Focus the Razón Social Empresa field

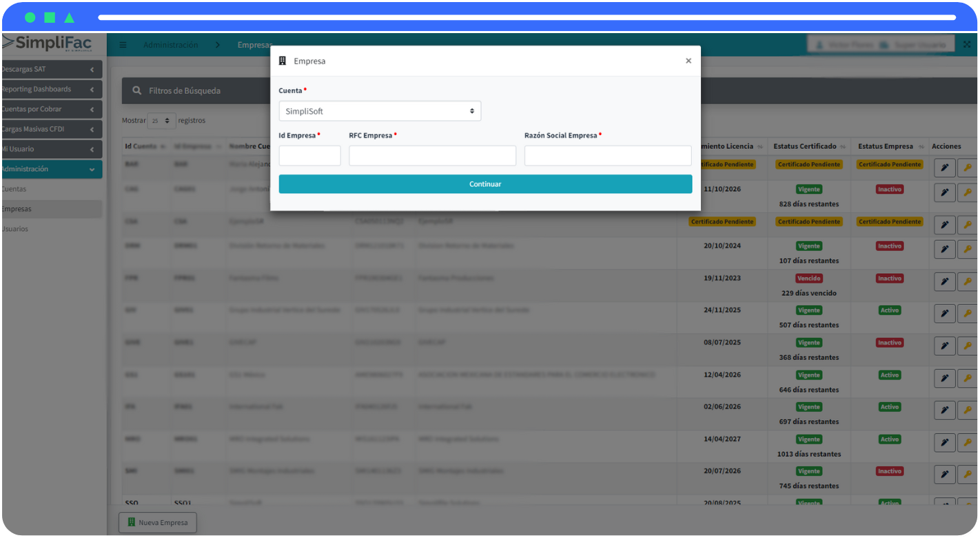point(607,156)
